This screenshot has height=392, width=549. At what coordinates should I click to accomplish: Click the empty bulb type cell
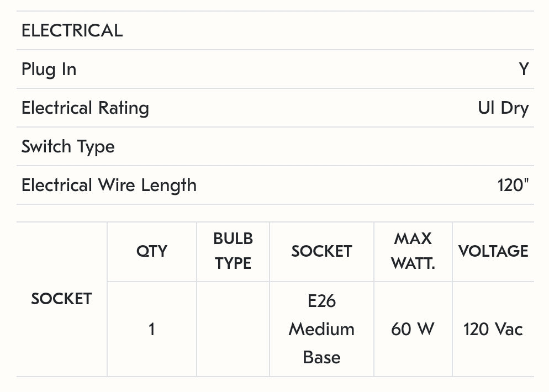[233, 330]
